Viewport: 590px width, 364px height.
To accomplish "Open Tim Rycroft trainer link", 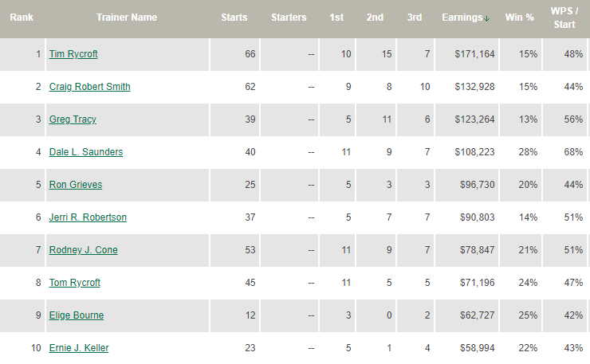I will [73, 54].
